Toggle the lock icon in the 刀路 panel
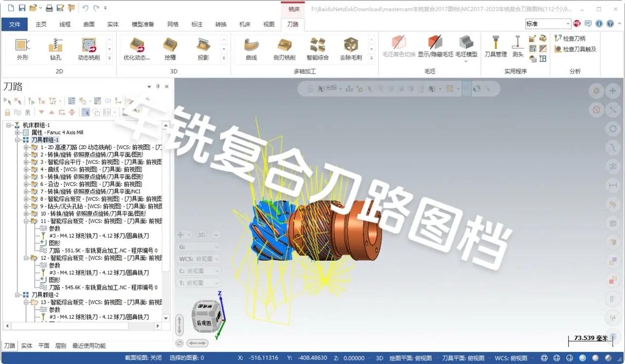 point(7,112)
